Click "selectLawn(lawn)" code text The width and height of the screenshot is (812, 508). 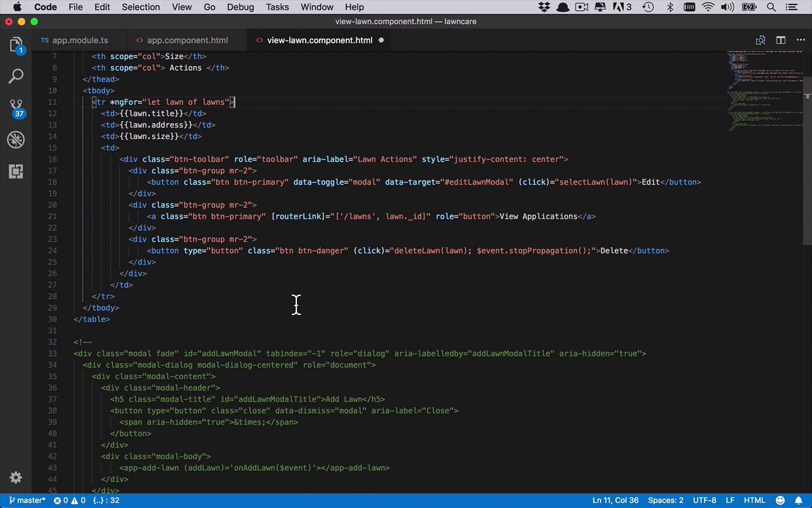click(596, 182)
